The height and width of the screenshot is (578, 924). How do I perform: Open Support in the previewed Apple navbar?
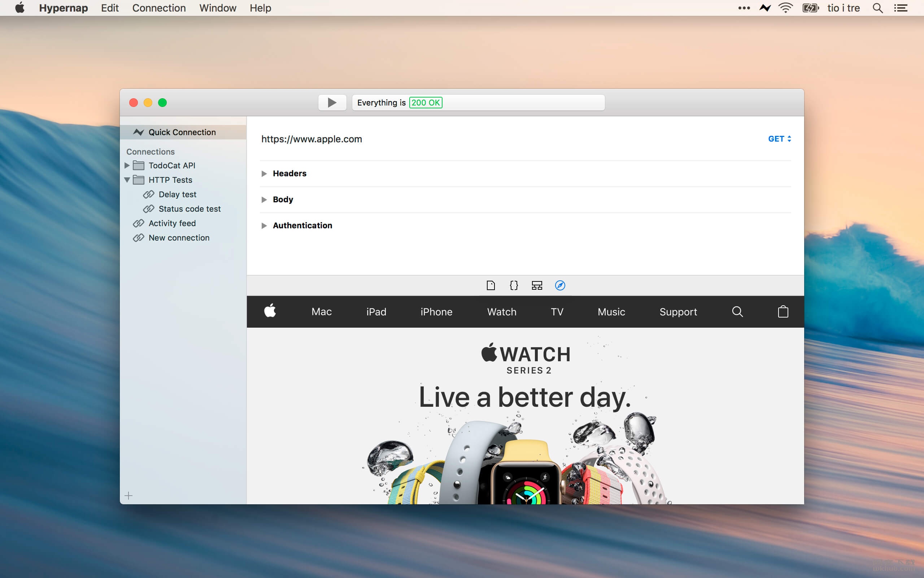point(678,312)
